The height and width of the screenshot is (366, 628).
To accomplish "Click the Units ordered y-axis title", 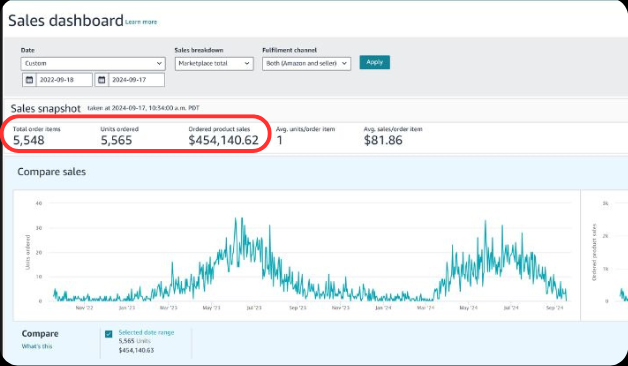I will (x=28, y=252).
